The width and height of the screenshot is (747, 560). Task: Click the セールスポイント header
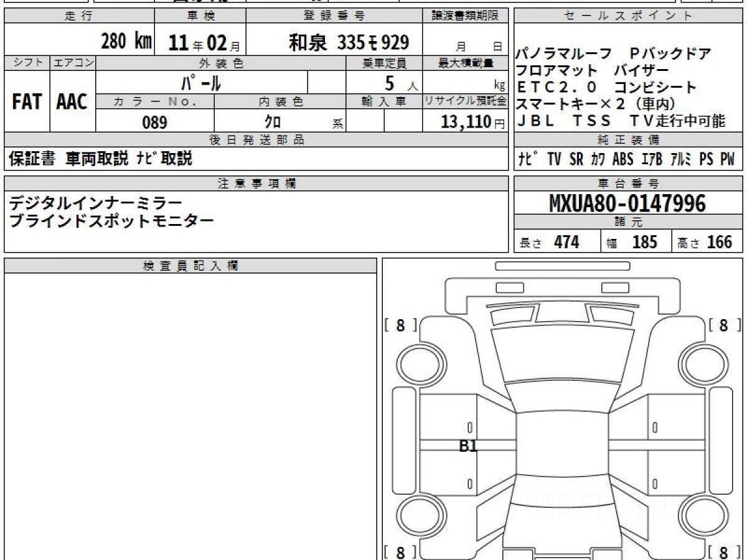click(x=629, y=17)
